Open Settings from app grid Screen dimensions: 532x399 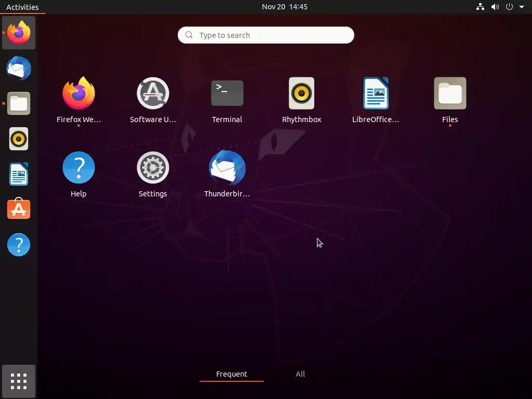pos(153,175)
